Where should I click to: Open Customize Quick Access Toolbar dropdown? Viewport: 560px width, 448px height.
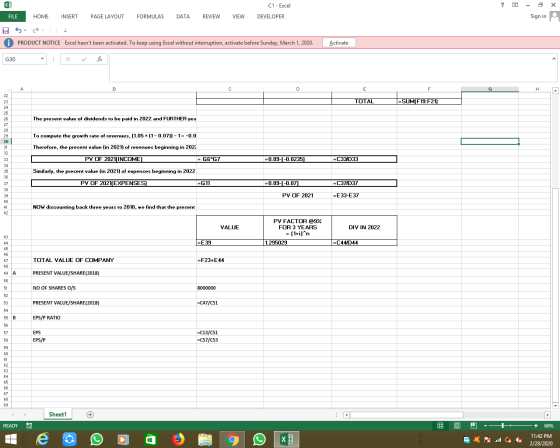[x=65, y=31]
